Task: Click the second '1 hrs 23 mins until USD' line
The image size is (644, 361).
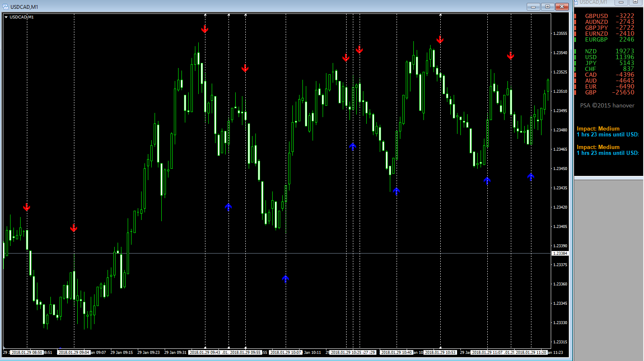Action: coord(607,153)
